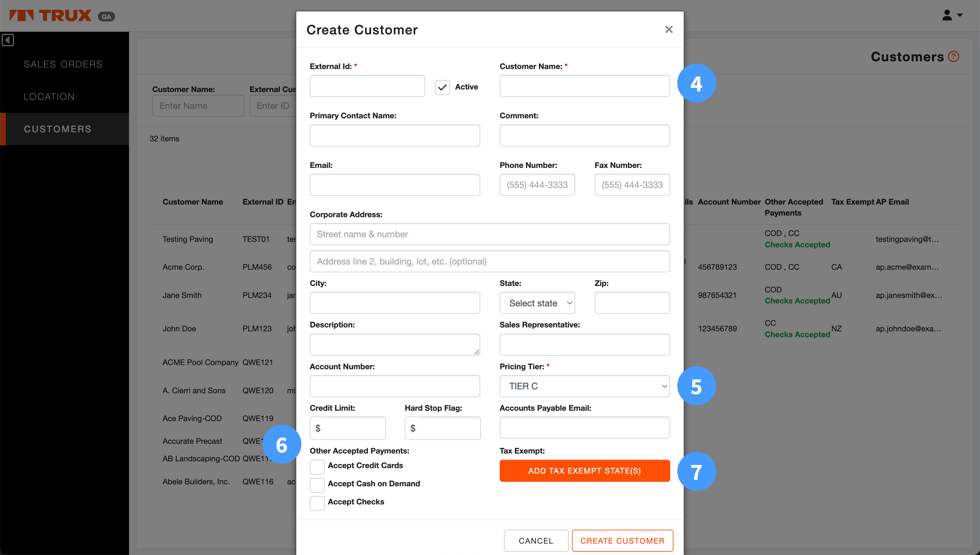Click the Customer Name column header

point(193,202)
